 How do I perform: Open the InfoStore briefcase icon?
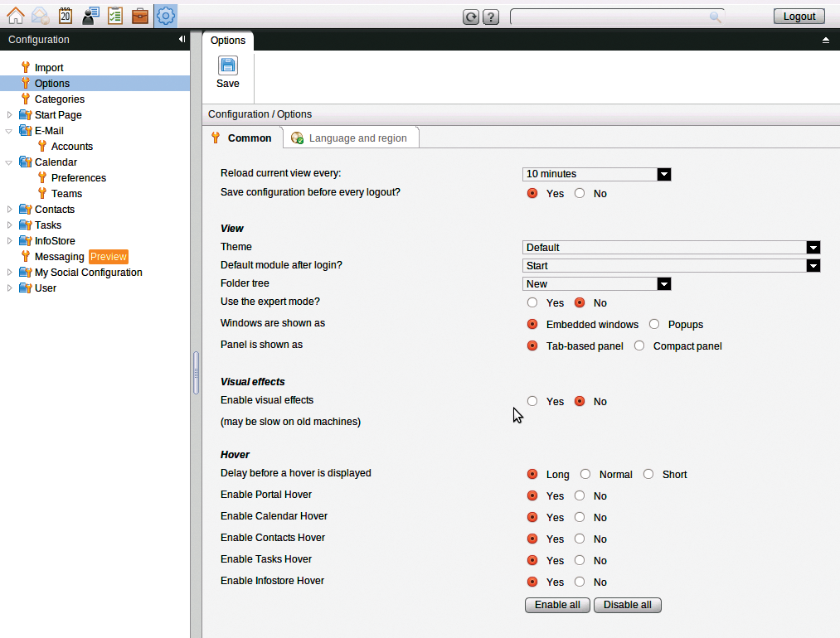tap(140, 16)
